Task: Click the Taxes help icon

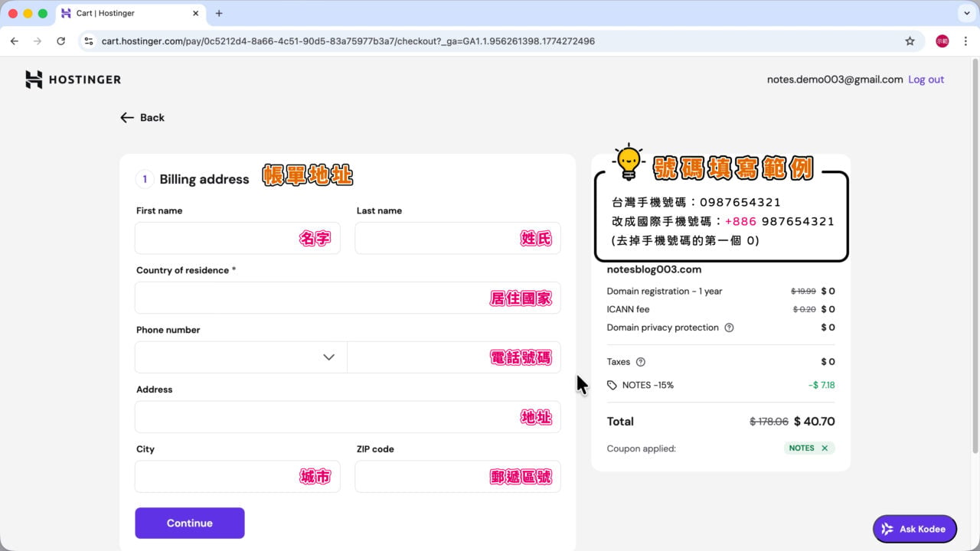Action: click(x=641, y=362)
